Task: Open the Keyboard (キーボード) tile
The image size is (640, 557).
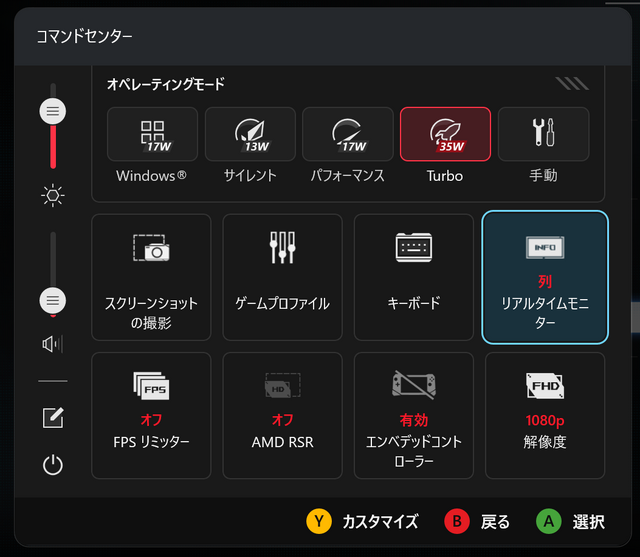Action: (x=413, y=277)
